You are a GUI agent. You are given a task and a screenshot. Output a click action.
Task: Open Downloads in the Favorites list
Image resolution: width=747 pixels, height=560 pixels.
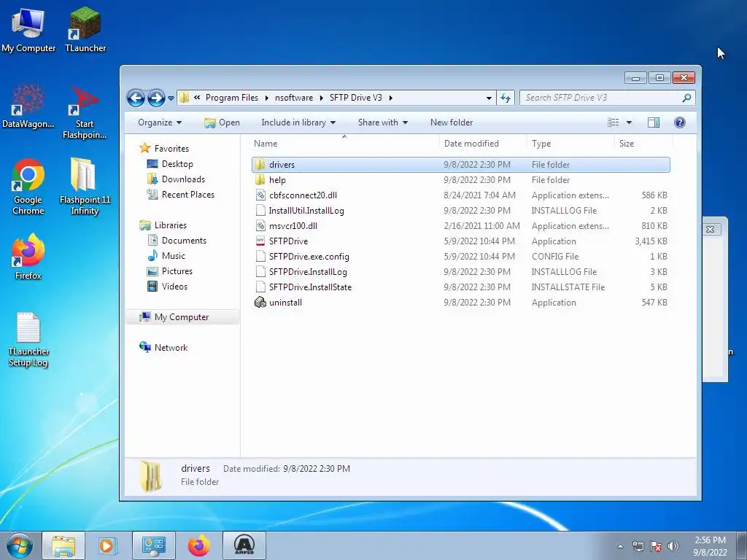click(x=183, y=179)
